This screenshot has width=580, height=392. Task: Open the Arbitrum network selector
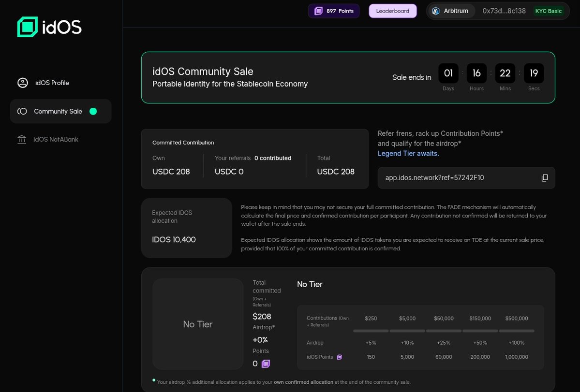pos(450,11)
